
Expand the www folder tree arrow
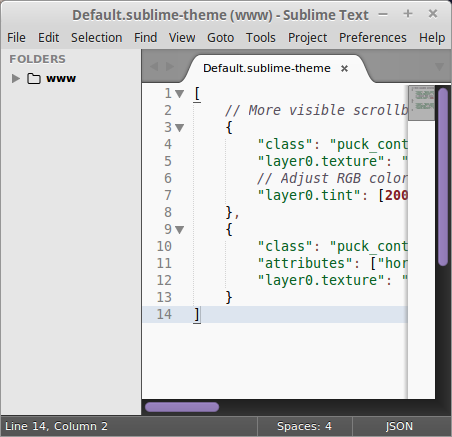15,79
